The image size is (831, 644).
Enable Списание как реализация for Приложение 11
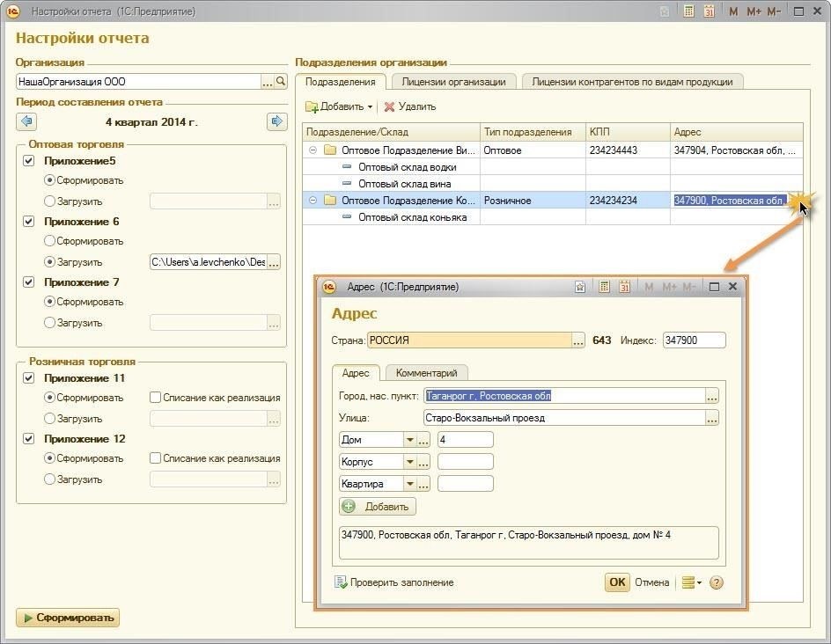(x=155, y=398)
